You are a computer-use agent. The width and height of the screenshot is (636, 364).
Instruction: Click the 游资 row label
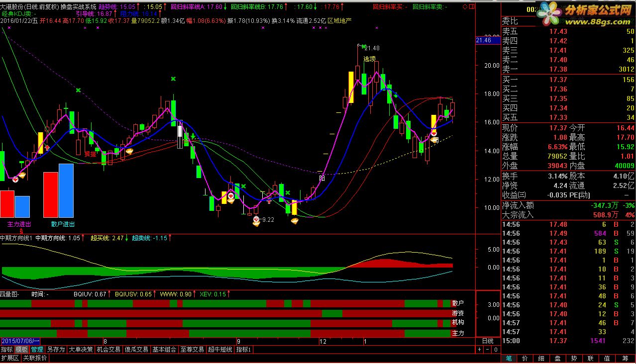[x=458, y=313]
